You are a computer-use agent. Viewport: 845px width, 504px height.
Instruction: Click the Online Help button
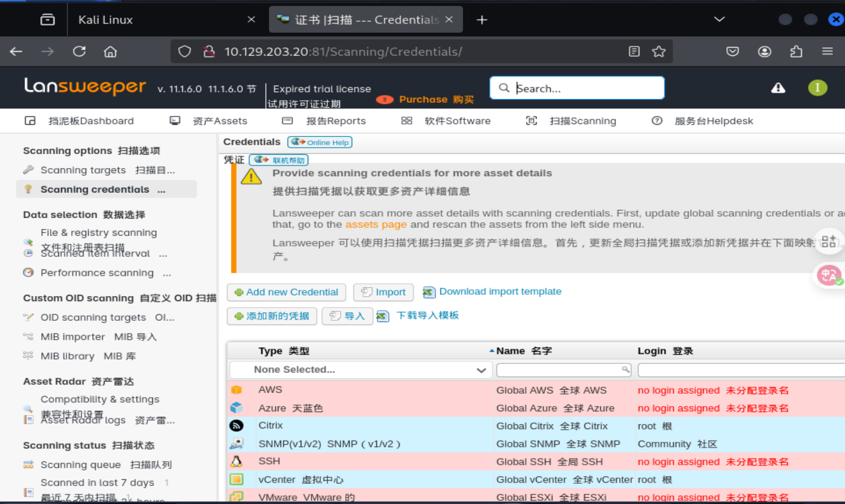tap(320, 142)
